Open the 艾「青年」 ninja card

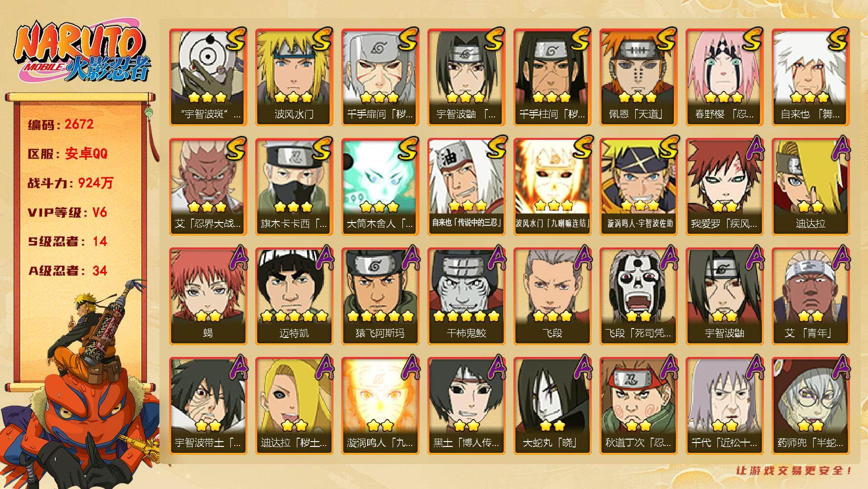point(810,296)
